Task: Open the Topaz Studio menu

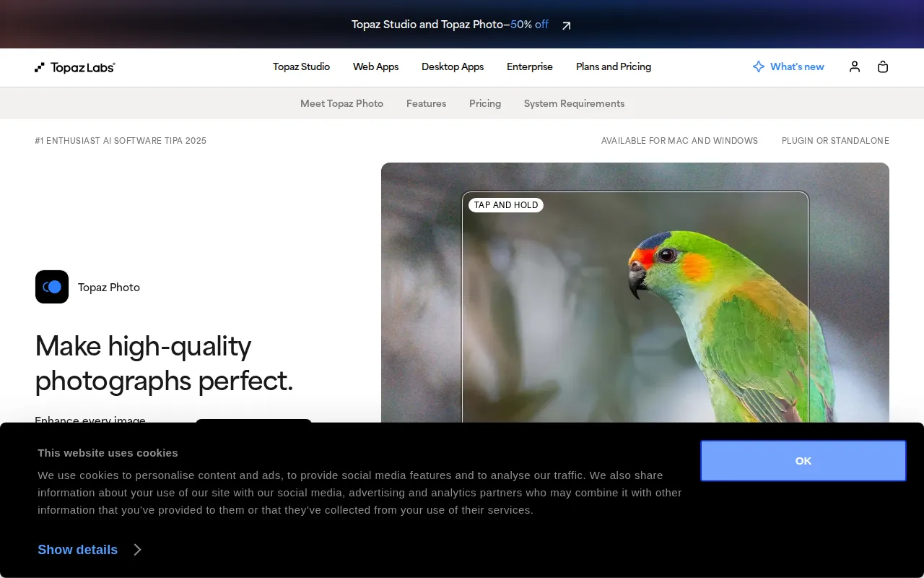Action: click(x=301, y=66)
